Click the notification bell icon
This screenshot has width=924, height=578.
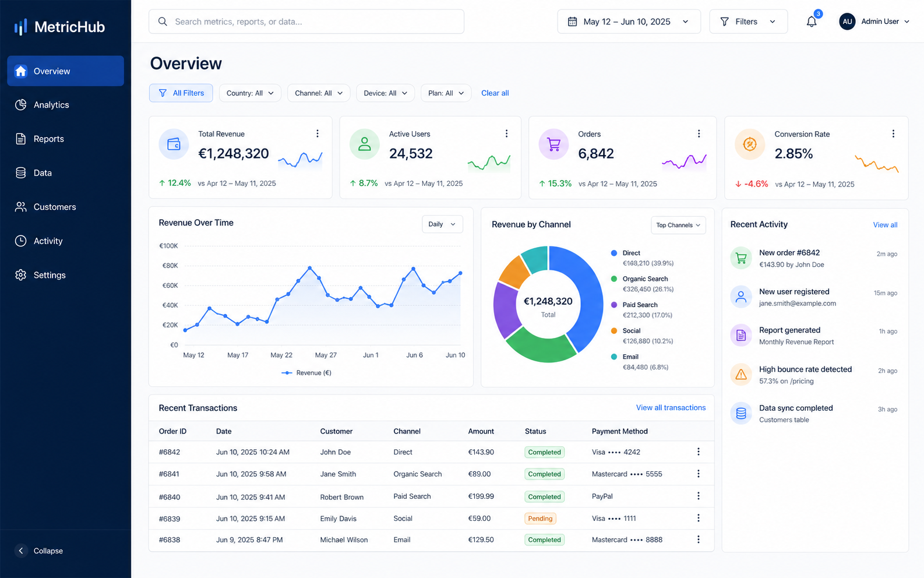812,22
